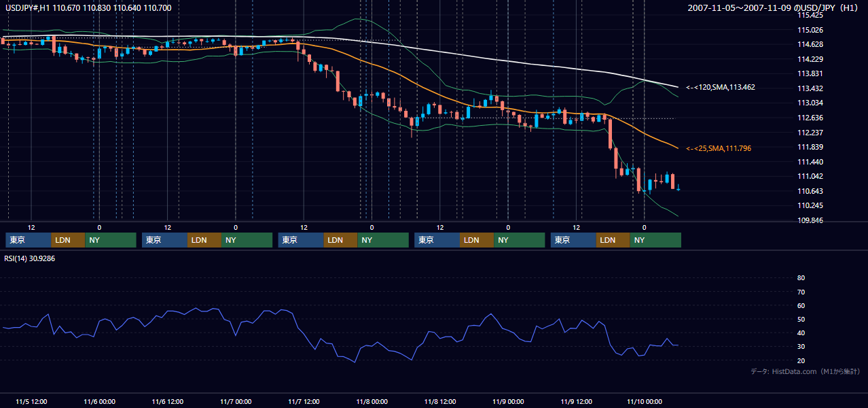868x408 pixels.
Task: Click the 11/6 12:00 time axis label
Action: tap(167, 401)
